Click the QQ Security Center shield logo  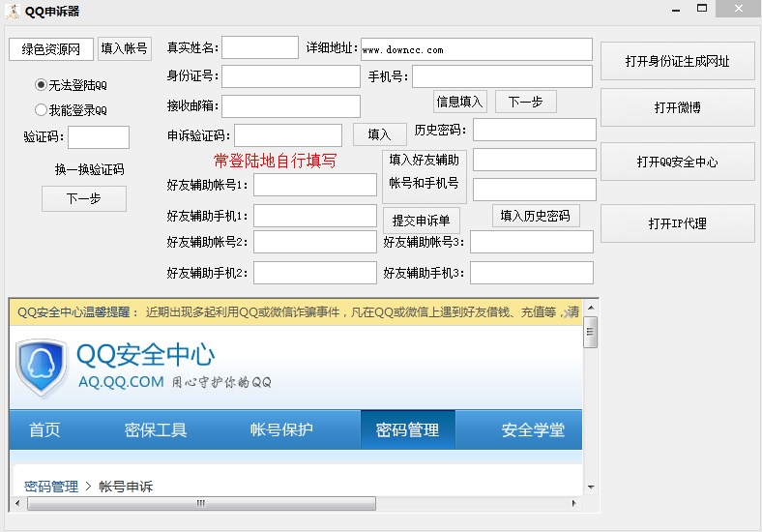click(42, 367)
